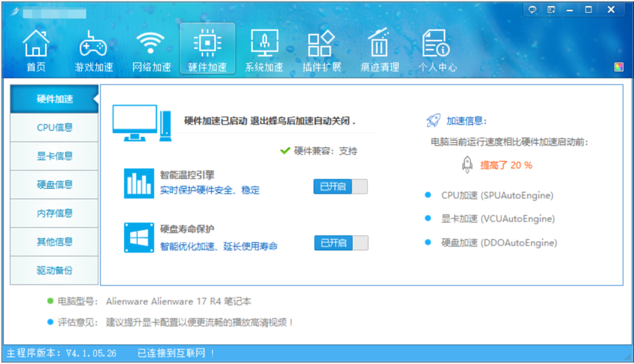Click 电脑型号 Alienware 17 R4 text
The image size is (634, 364).
pyautogui.click(x=154, y=301)
